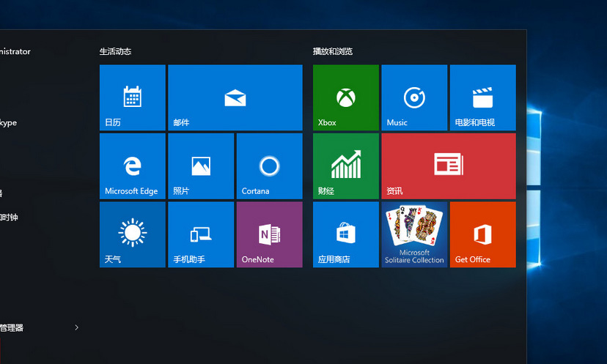Open the Music tile
Screen dimensions: 607x364
pos(414,97)
